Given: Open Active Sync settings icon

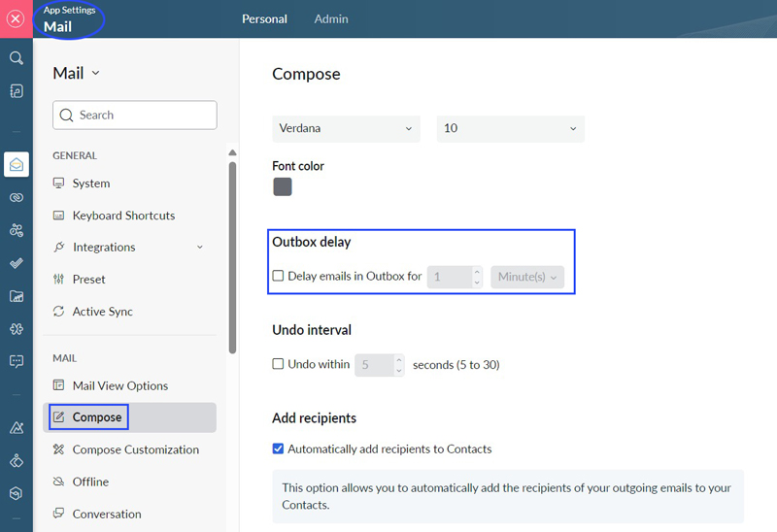Looking at the screenshot, I should (x=59, y=311).
